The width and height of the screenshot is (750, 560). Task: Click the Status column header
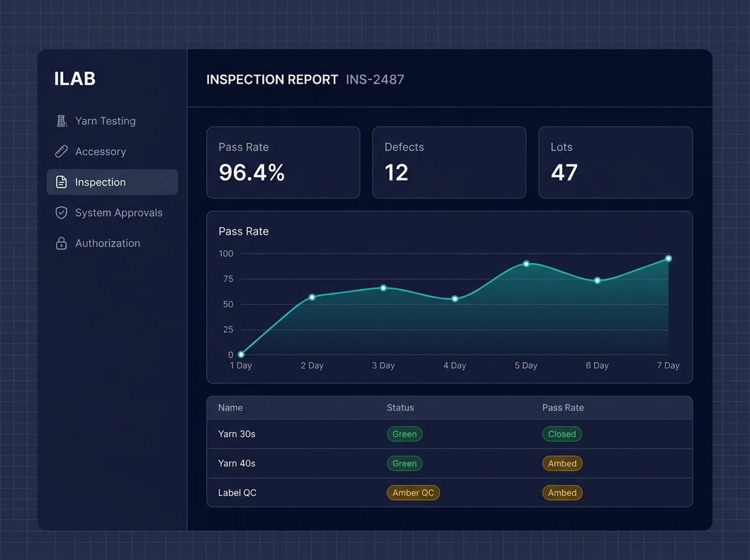(x=400, y=408)
